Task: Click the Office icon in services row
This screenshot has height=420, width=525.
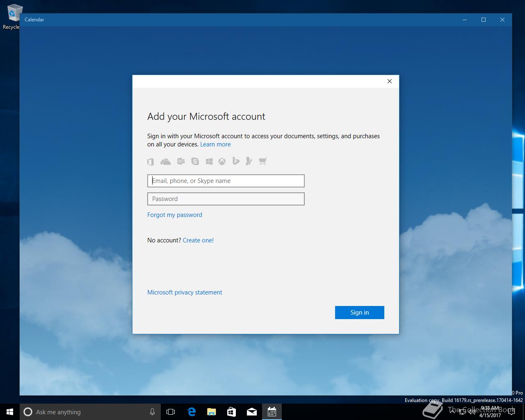Action: (x=151, y=162)
